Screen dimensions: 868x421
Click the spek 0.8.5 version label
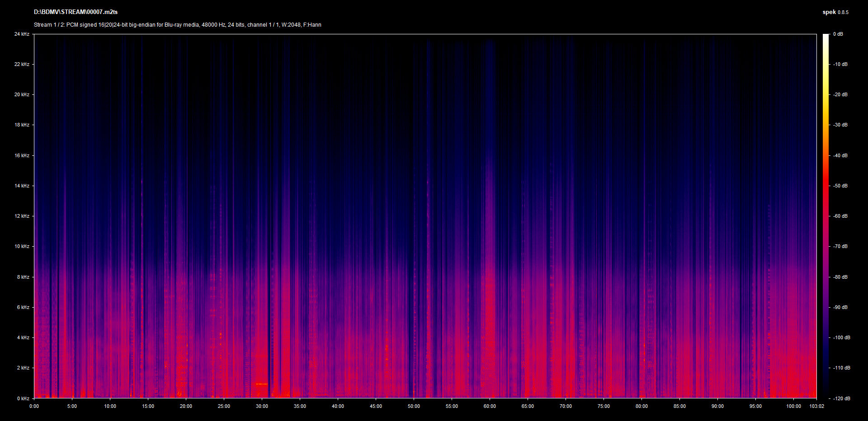click(835, 12)
